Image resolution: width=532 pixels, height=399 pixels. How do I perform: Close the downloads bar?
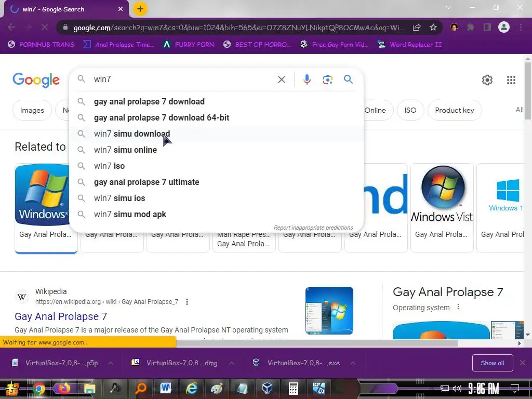(x=523, y=363)
